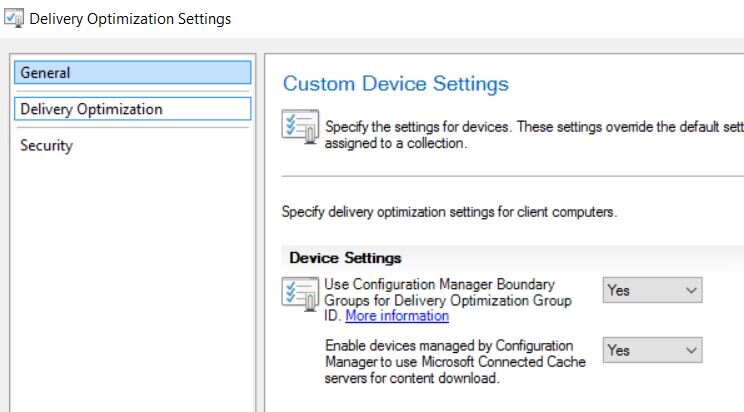Click the 'Use Configuration Manager Boundary Groups' label
The width and height of the screenshot is (744, 412).
pos(448,300)
